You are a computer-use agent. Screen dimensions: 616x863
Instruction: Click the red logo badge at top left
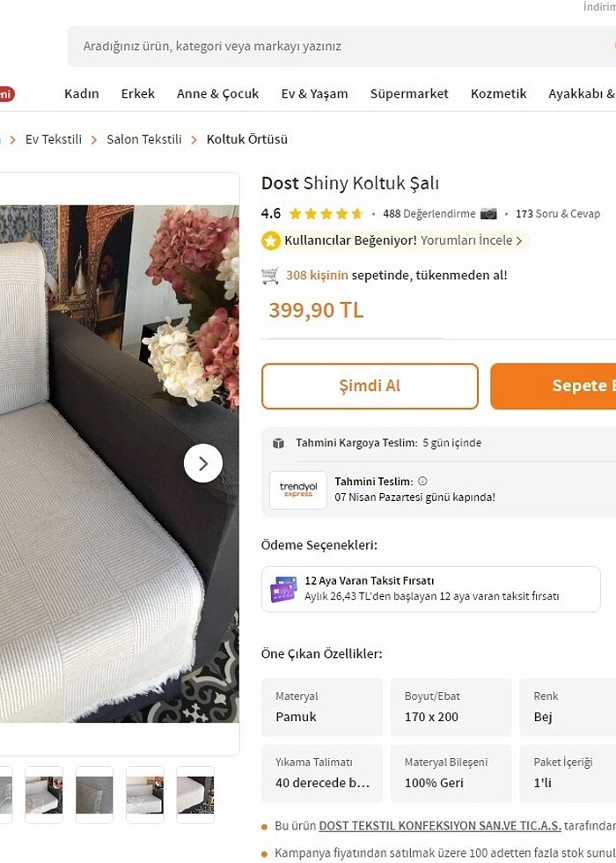coord(6,92)
